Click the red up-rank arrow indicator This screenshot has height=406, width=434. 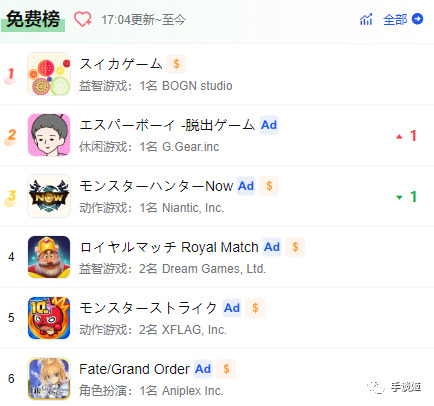click(x=399, y=136)
